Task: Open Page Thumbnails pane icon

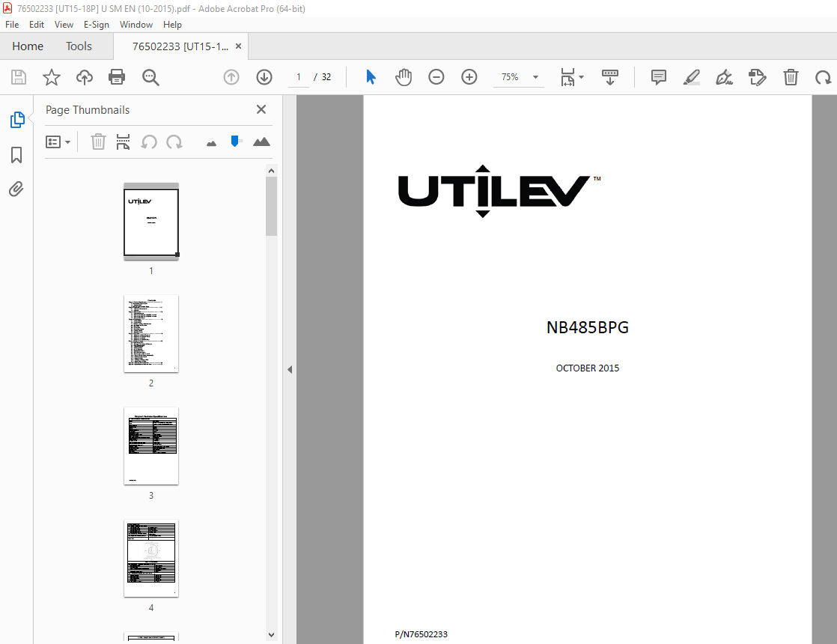Action: pos(17,120)
